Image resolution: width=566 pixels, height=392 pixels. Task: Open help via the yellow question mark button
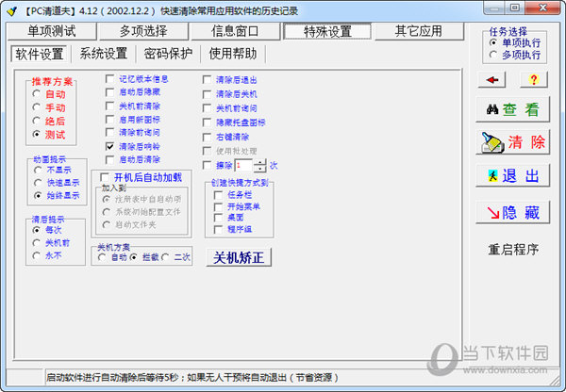(x=534, y=80)
